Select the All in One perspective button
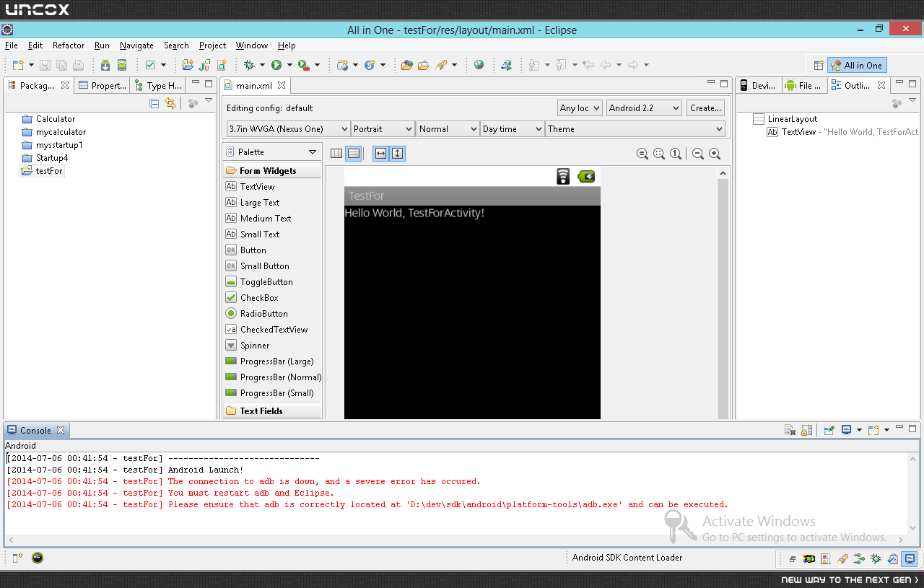This screenshot has height=588, width=924. coord(857,65)
